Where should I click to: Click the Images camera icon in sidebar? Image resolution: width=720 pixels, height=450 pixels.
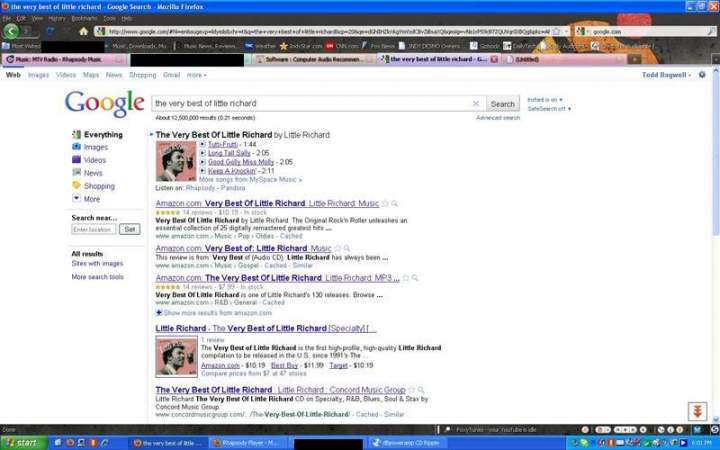tap(76, 146)
